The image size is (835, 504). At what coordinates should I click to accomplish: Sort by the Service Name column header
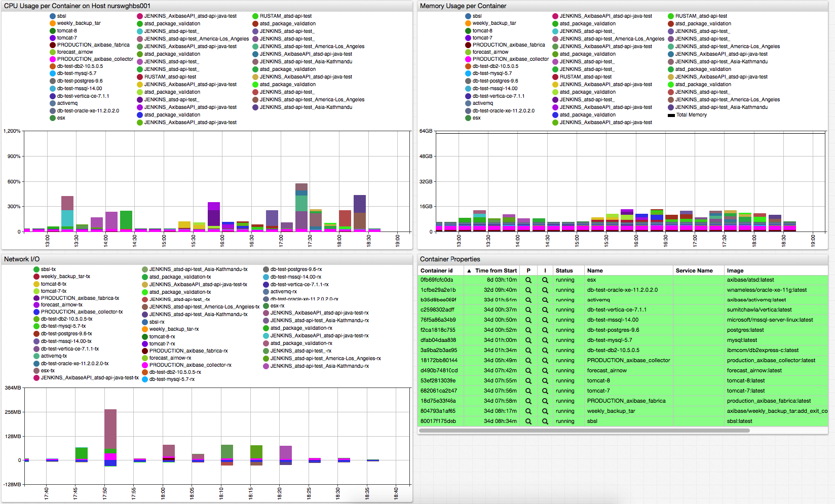pos(694,270)
